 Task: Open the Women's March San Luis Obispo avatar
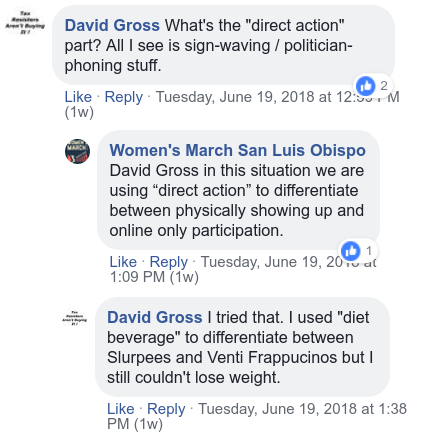coord(77,151)
